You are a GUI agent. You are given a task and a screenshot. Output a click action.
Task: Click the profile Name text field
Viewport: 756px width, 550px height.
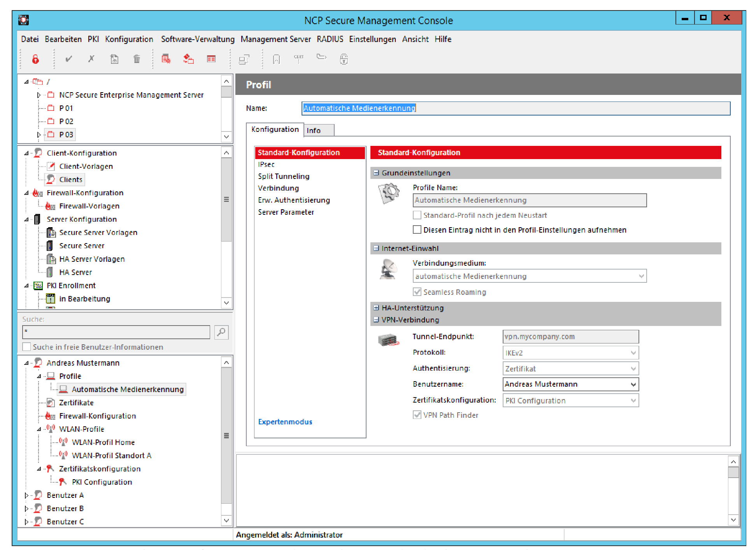point(516,109)
